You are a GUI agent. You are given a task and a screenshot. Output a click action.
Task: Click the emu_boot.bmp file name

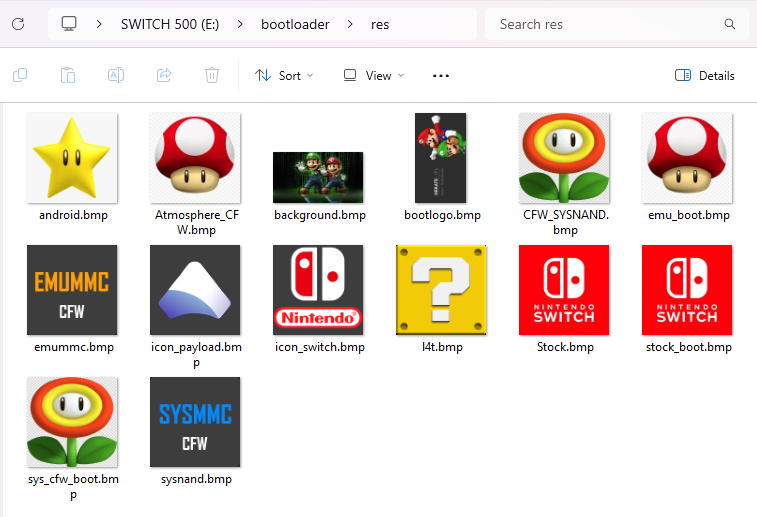tap(688, 215)
